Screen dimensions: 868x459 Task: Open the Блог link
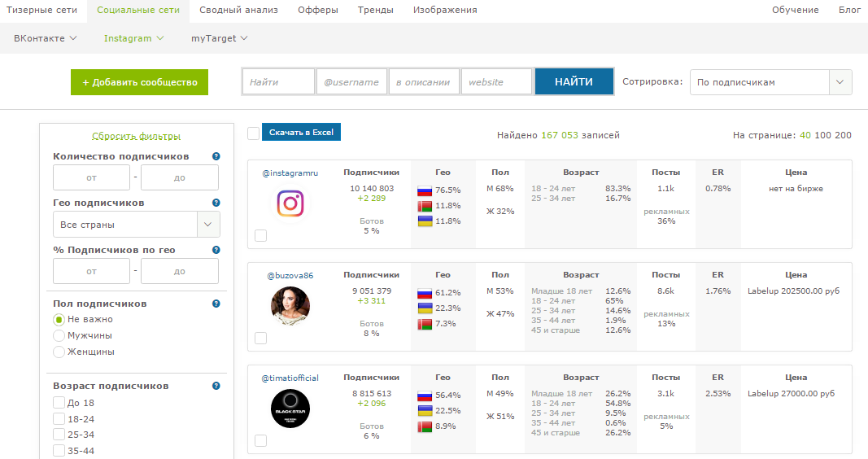[x=850, y=10]
